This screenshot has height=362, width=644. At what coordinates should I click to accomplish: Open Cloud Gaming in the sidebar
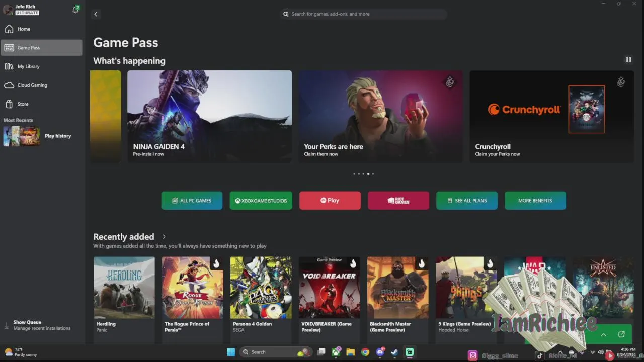[x=41, y=85]
